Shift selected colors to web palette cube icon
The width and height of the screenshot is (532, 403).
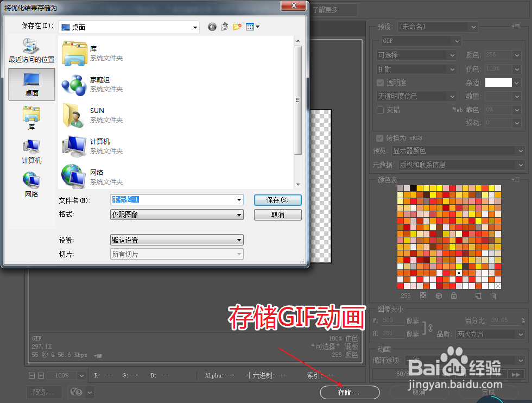[438, 295]
